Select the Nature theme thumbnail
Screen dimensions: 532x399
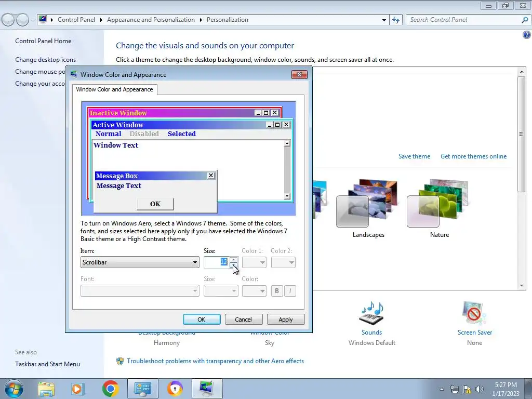pyautogui.click(x=437, y=204)
